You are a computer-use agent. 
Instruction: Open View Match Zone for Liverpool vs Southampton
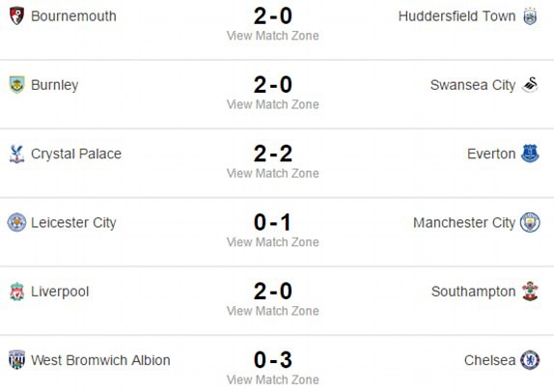click(x=273, y=311)
